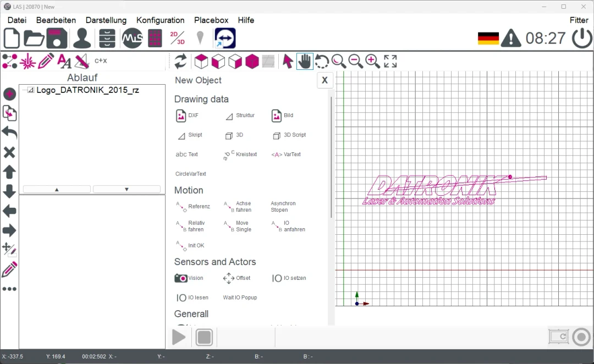
Task: Delete item with the X sidebar icon
Action: [9, 152]
